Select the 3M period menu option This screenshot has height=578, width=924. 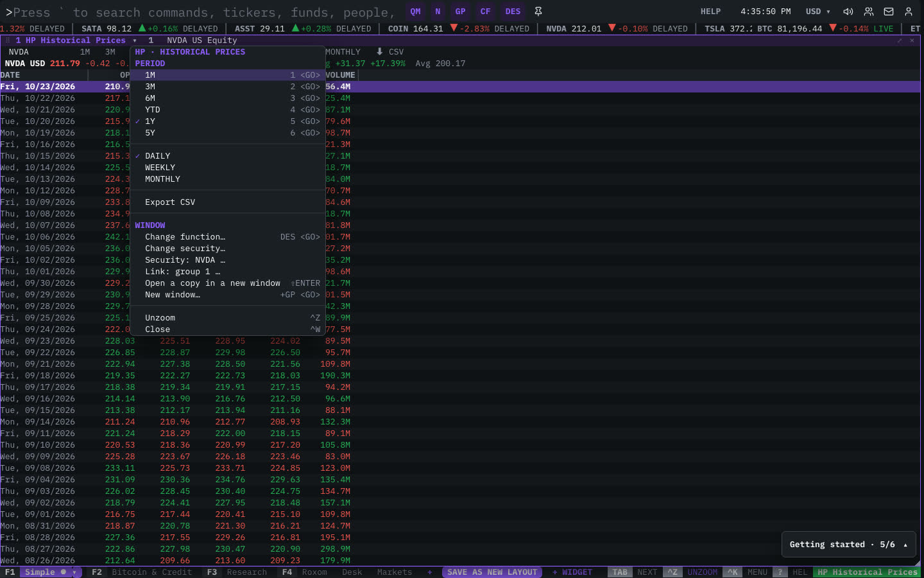pyautogui.click(x=228, y=87)
